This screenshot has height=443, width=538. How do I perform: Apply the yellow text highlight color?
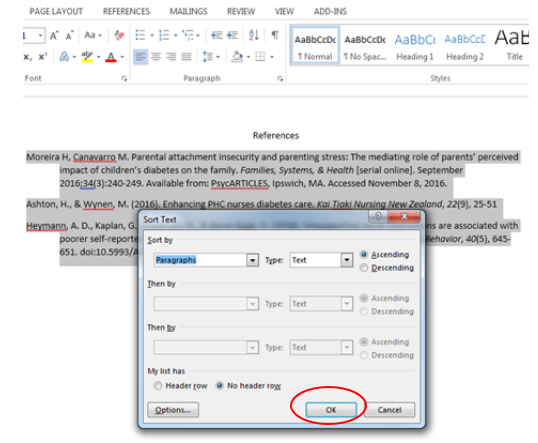pyautogui.click(x=87, y=57)
